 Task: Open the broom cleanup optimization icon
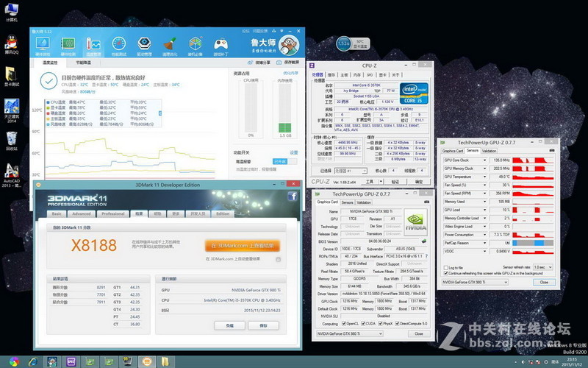[170, 44]
